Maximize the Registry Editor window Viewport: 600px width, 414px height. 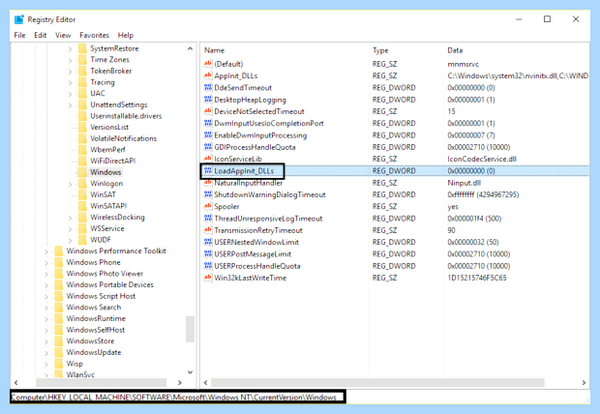click(547, 19)
